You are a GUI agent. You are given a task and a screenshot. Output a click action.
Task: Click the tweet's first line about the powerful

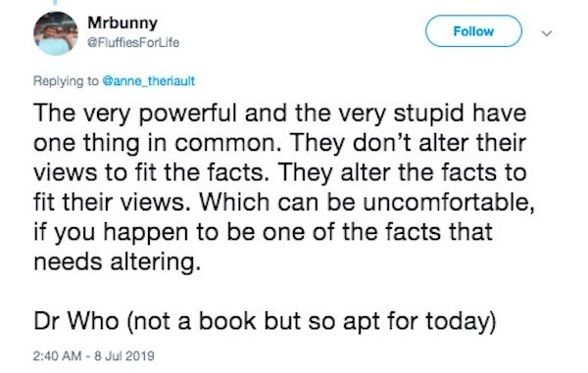pyautogui.click(x=279, y=114)
